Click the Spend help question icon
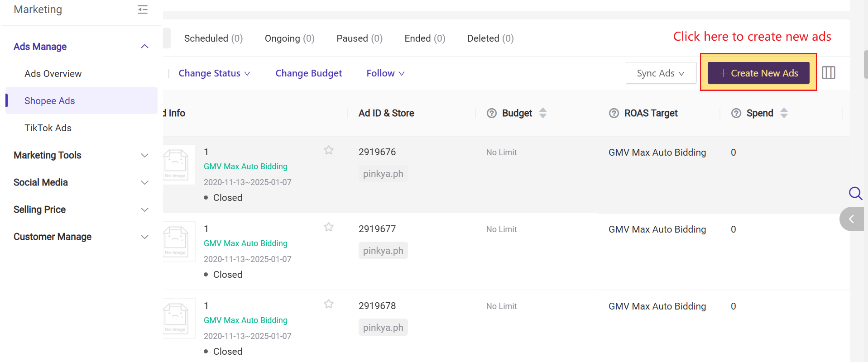The image size is (868, 362). point(736,113)
